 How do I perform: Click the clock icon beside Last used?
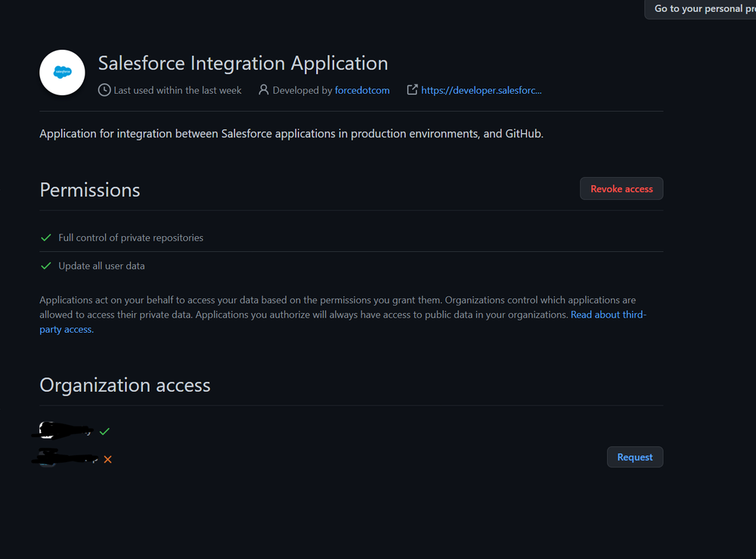(x=104, y=90)
